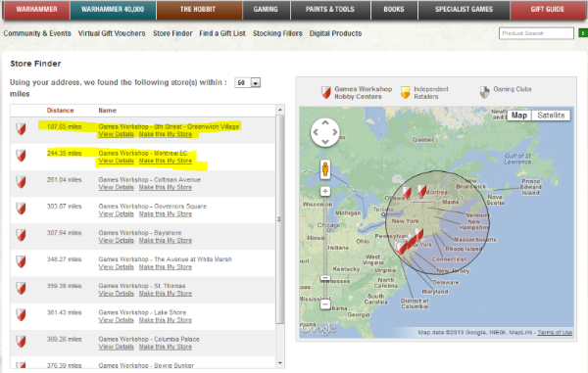This screenshot has width=588, height=373.
Task: Open the miles radius dropdown
Action: pos(248,83)
